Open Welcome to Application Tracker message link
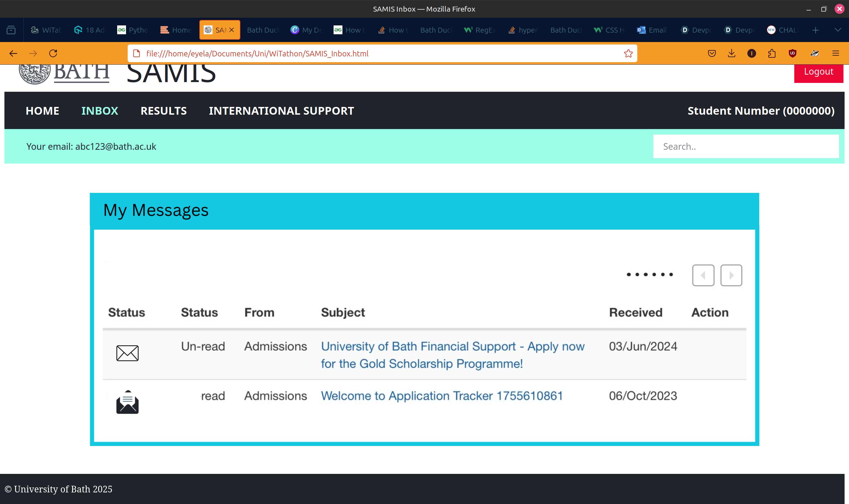This screenshot has width=849, height=504. click(441, 396)
